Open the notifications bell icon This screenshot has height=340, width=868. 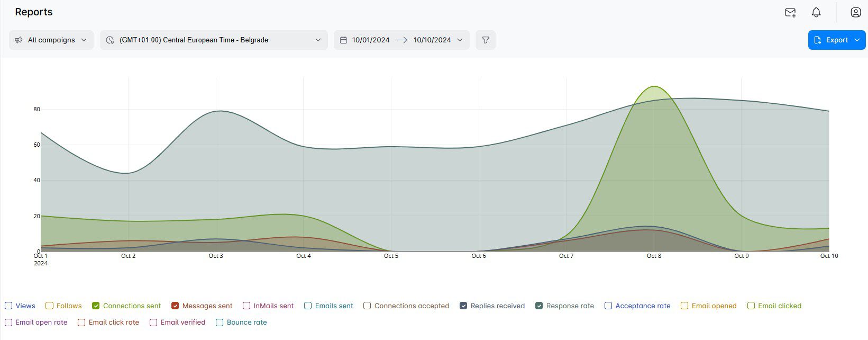(816, 12)
